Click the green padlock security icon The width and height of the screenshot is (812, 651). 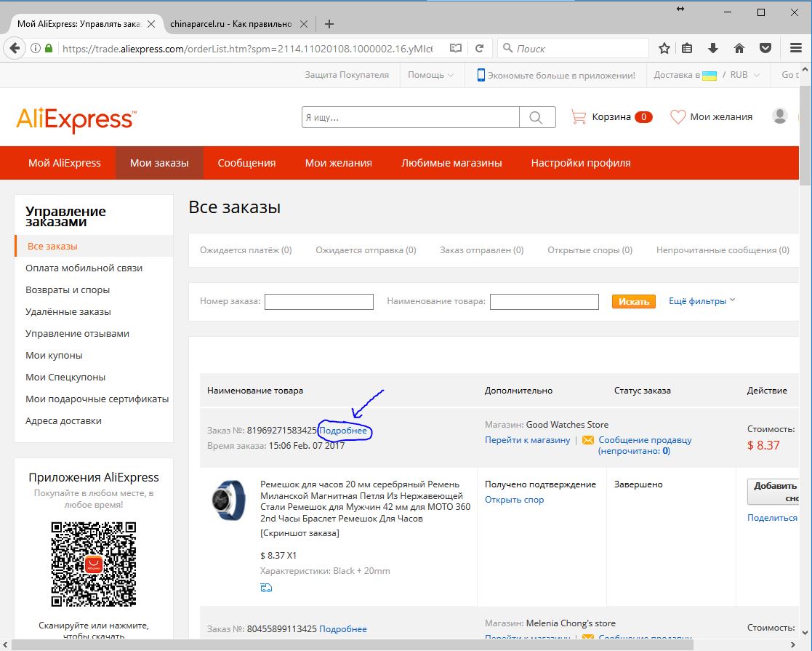click(49, 48)
